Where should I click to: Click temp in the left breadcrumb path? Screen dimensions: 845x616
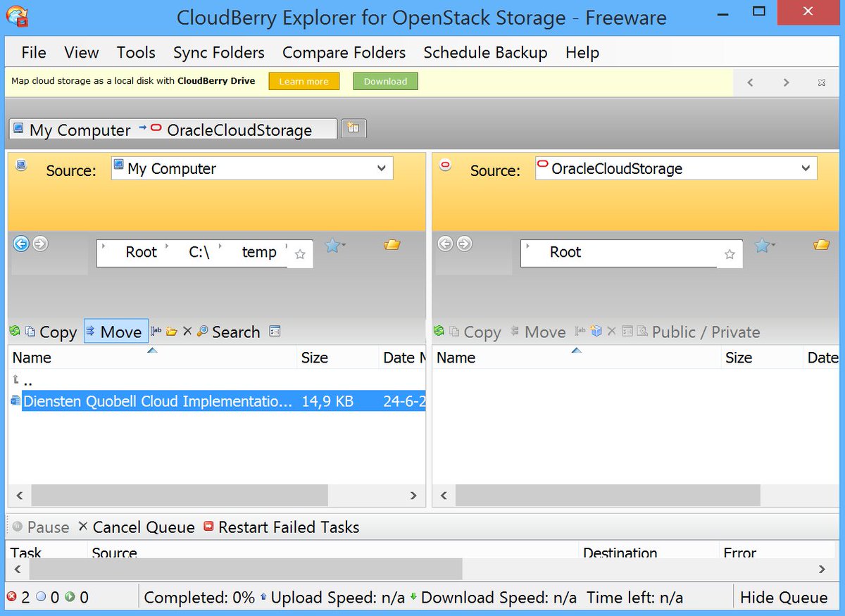259,252
